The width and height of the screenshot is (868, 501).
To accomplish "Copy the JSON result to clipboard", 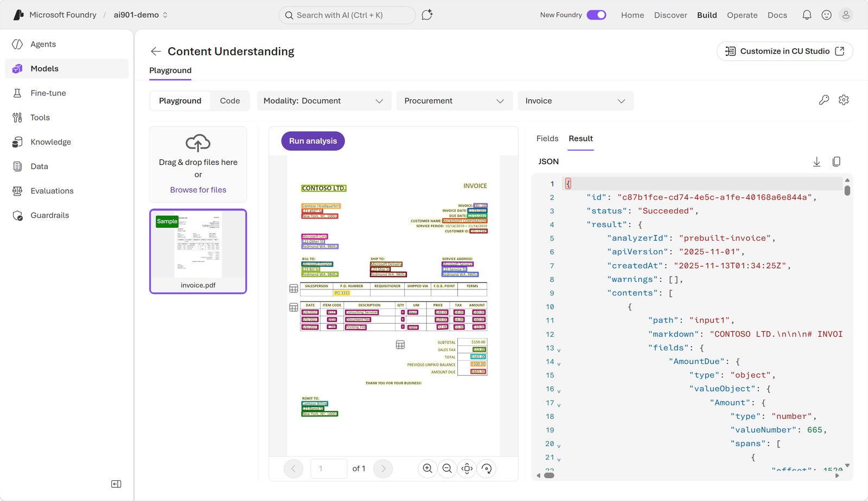I will 837,162.
